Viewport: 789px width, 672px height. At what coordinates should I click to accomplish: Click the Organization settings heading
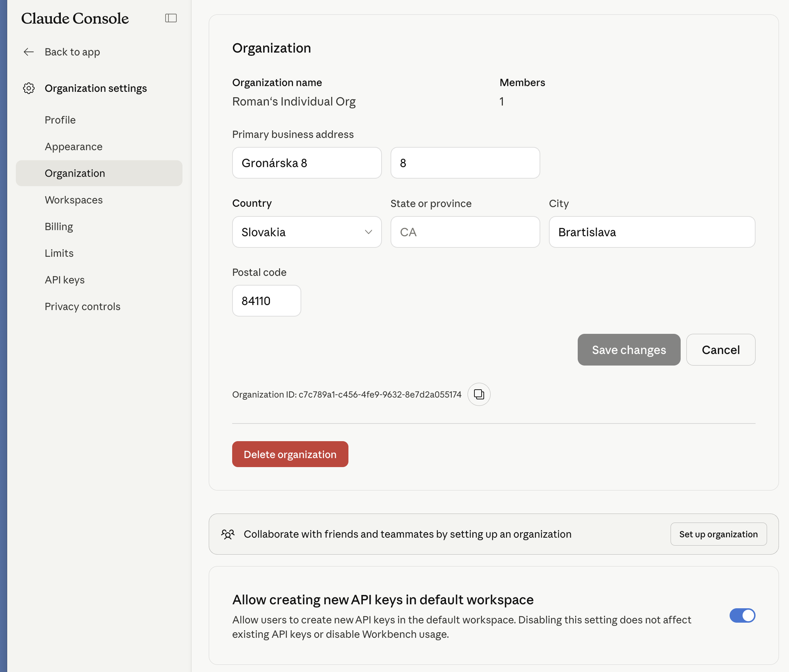tap(96, 88)
